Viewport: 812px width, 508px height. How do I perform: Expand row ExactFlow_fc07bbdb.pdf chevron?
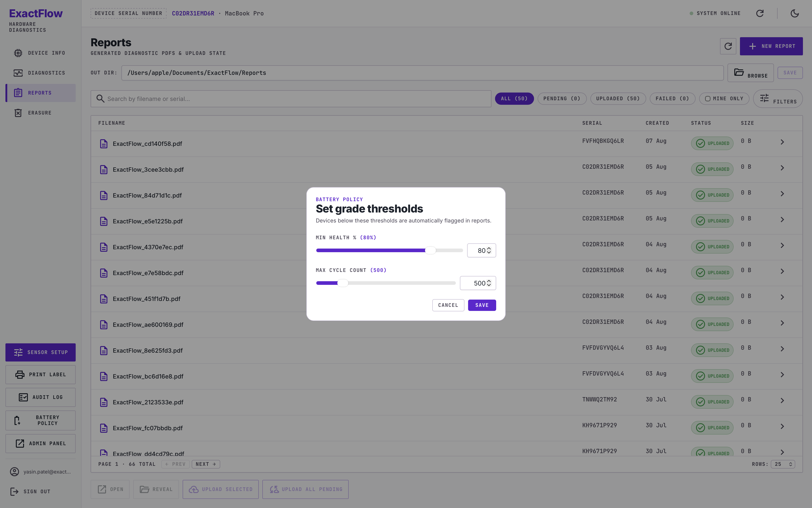[x=782, y=427]
